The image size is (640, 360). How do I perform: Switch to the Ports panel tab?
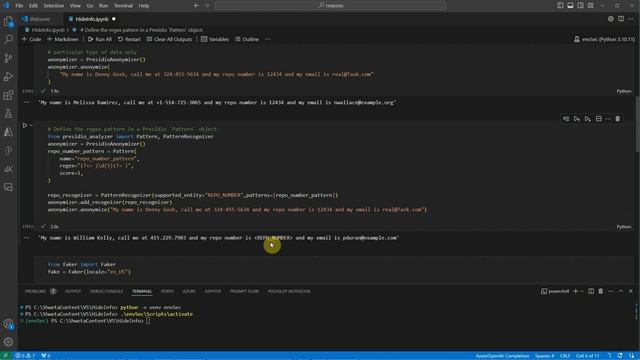(x=167, y=291)
